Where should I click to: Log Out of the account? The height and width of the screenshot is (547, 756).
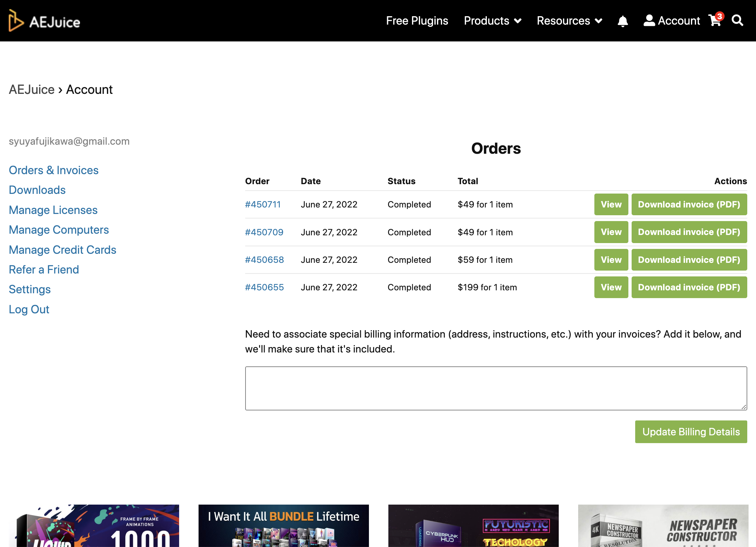(29, 309)
